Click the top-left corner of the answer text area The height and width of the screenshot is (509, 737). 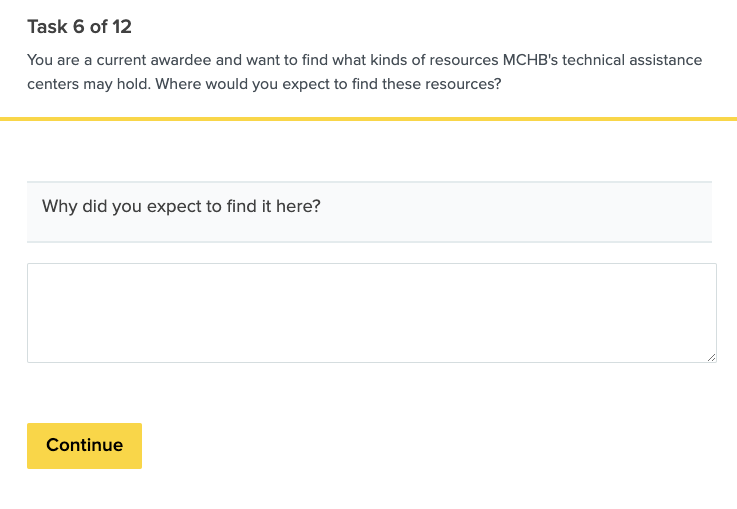[30, 267]
